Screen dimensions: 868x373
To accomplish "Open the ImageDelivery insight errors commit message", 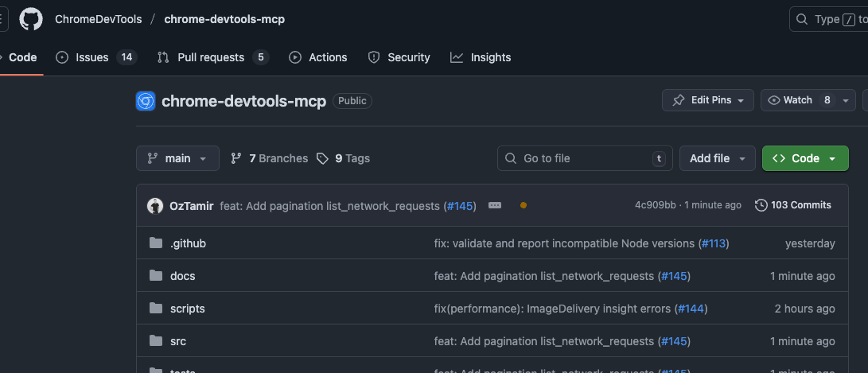I will click(552, 309).
